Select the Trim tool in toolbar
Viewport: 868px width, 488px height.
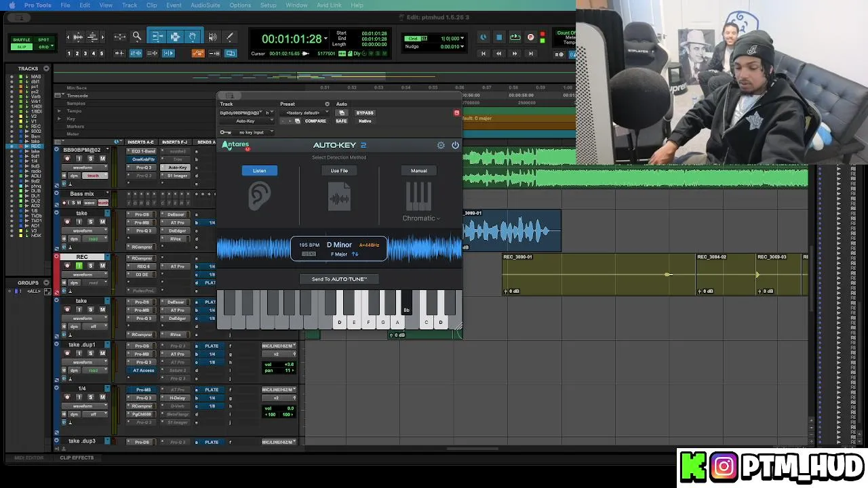tap(157, 37)
